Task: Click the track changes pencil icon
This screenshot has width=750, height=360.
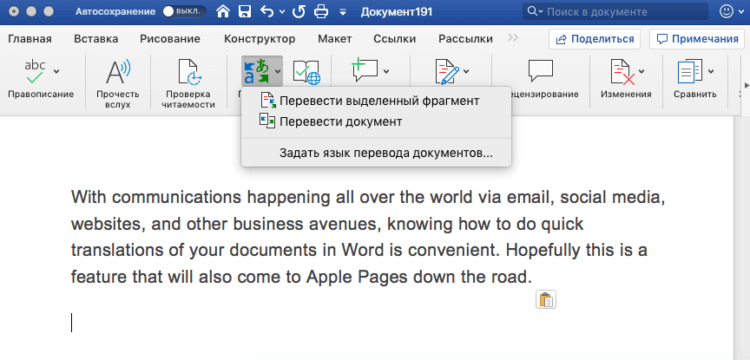Action: [x=446, y=72]
